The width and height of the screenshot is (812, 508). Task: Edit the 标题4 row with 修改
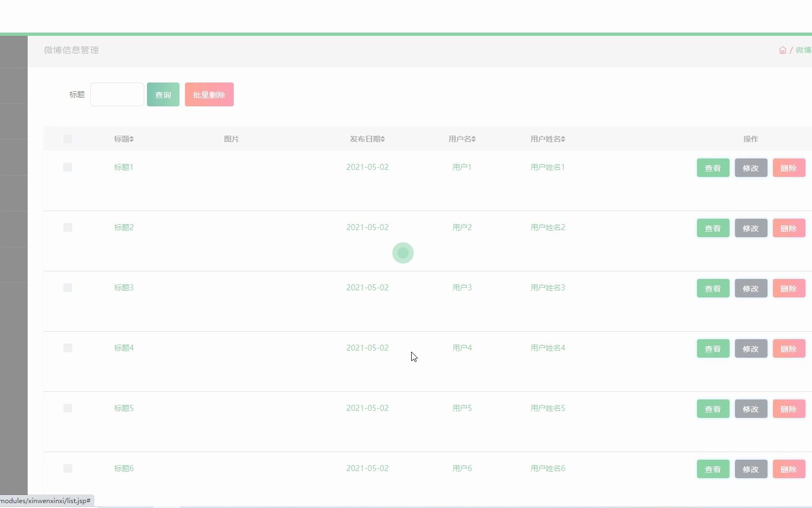(751, 348)
